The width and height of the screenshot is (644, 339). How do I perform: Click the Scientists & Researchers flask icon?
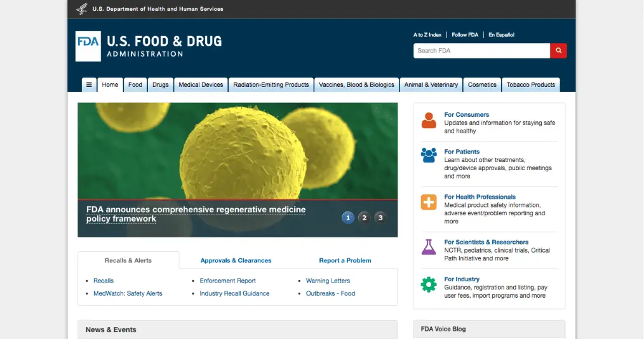429,247
